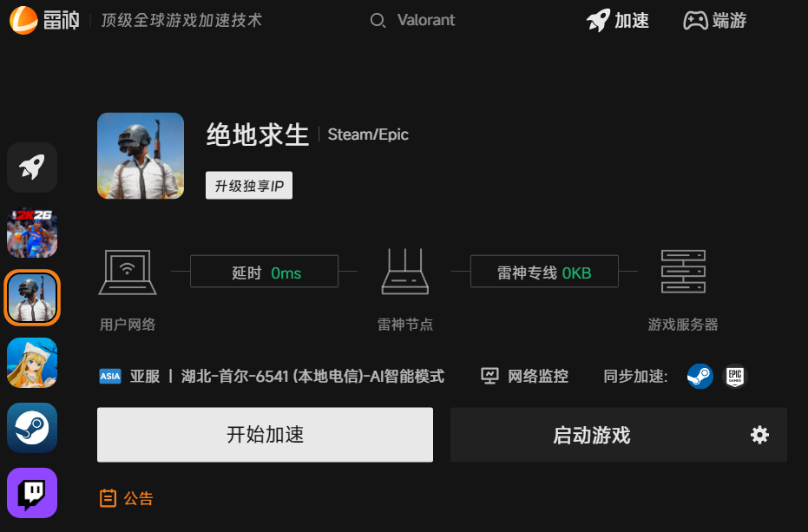The image size is (808, 532).
Task: Toggle Steam sync acceleration icon
Action: click(x=700, y=376)
